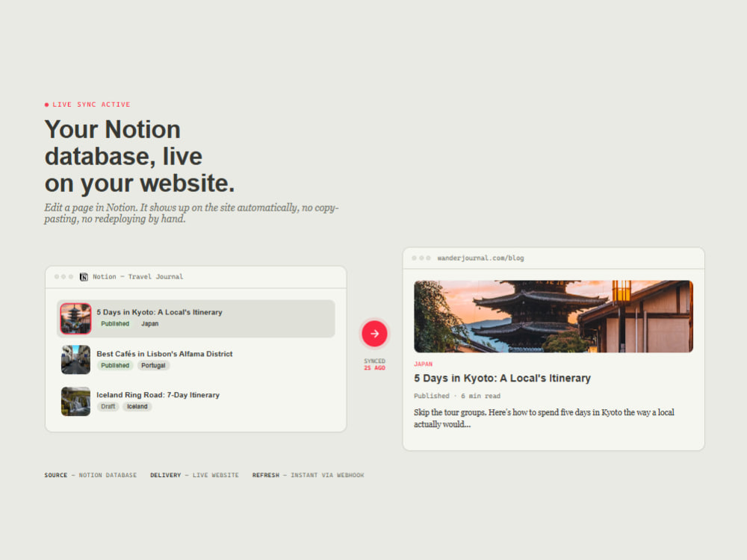Click the red JAPAN category label
Image resolution: width=747 pixels, height=560 pixels.
[x=423, y=364]
